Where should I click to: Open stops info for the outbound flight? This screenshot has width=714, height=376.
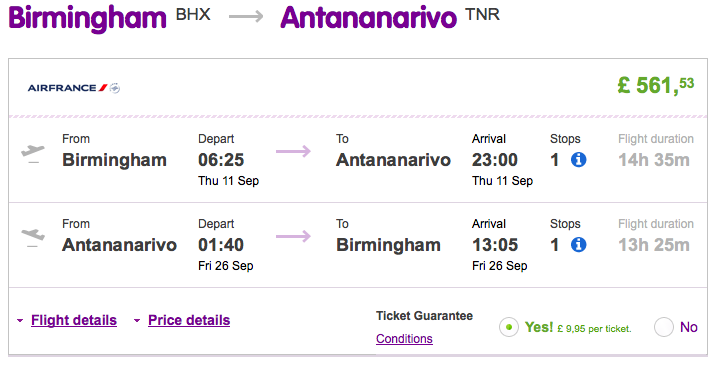[x=578, y=160]
